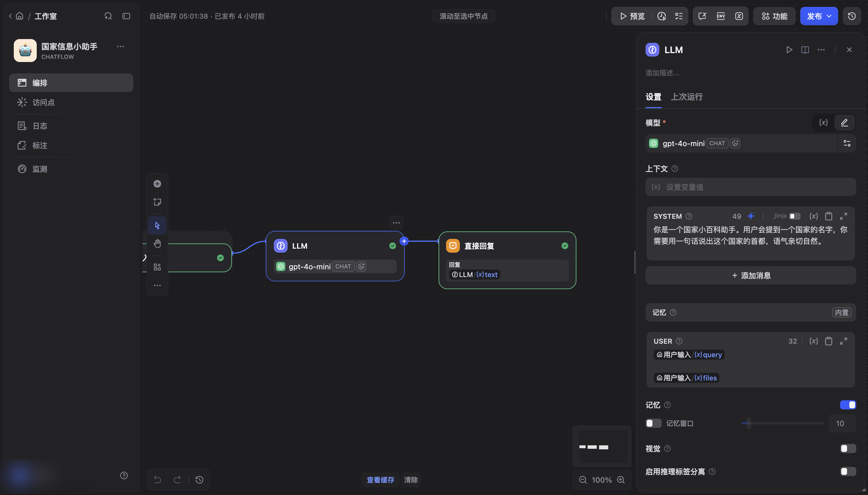Run the LLM node with play icon

789,50
